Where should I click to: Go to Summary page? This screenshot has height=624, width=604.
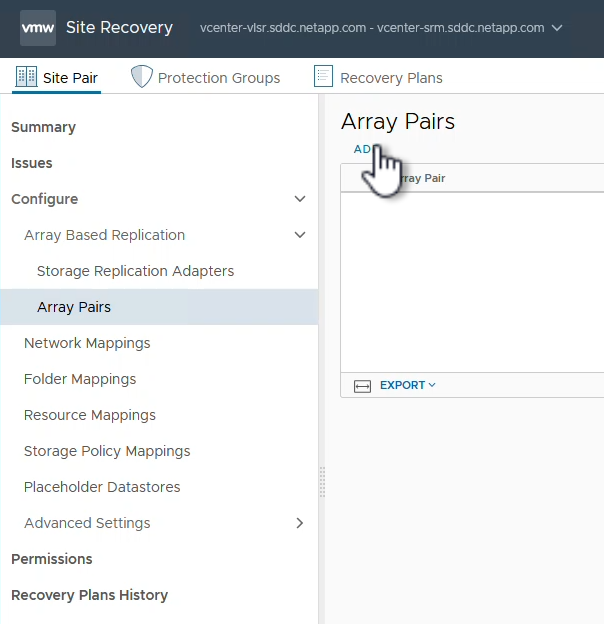pos(43,127)
